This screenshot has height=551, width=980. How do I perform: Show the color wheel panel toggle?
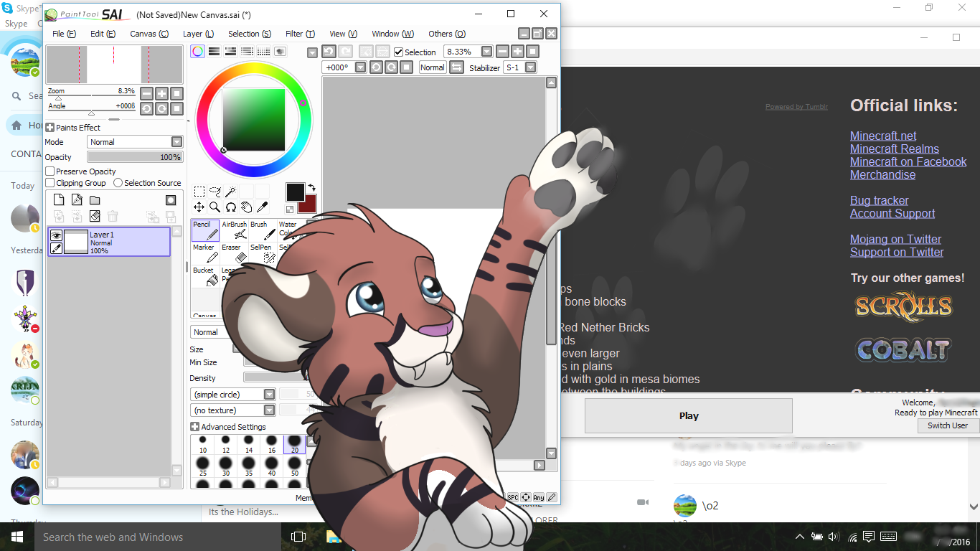tap(197, 52)
